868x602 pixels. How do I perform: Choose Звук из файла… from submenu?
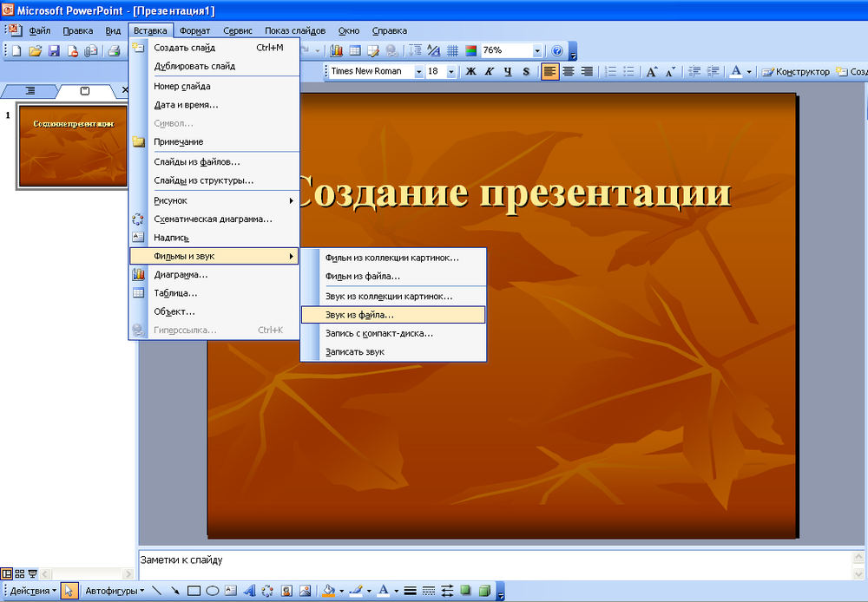(393, 315)
